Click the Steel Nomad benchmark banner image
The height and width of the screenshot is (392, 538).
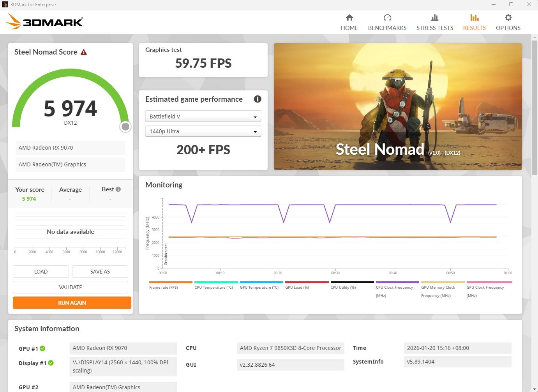click(x=397, y=106)
